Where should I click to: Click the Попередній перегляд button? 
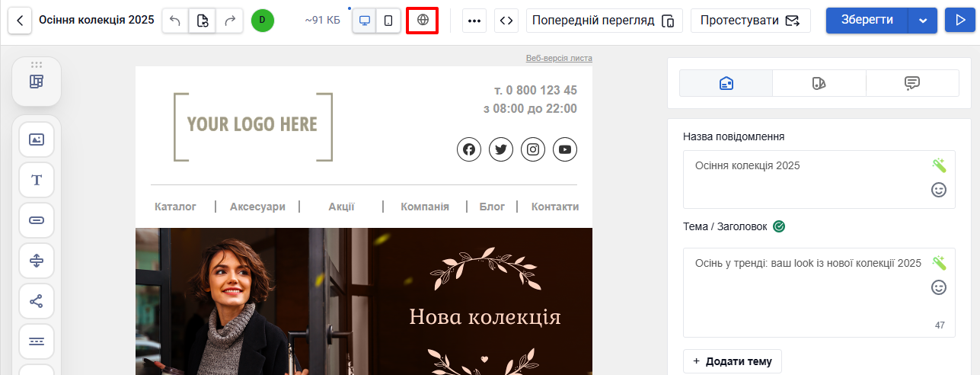click(605, 21)
